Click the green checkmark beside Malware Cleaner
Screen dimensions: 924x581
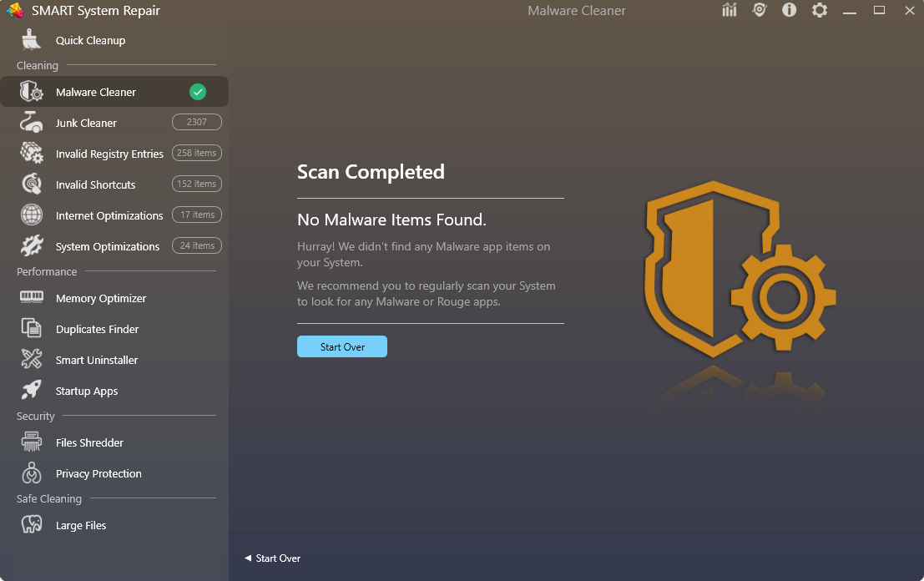(x=198, y=92)
